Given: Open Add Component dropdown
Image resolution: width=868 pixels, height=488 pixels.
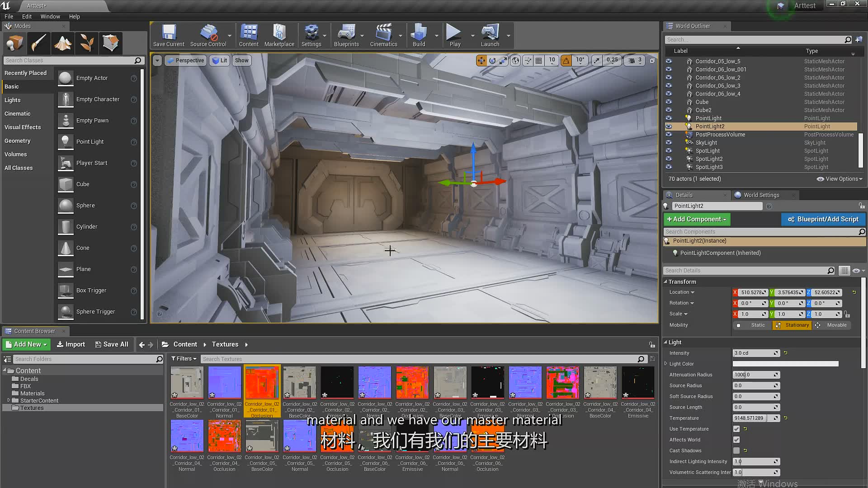Looking at the screenshot, I should 697,219.
